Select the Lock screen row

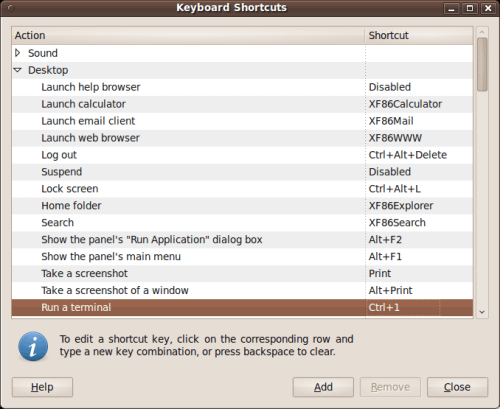pos(242,189)
